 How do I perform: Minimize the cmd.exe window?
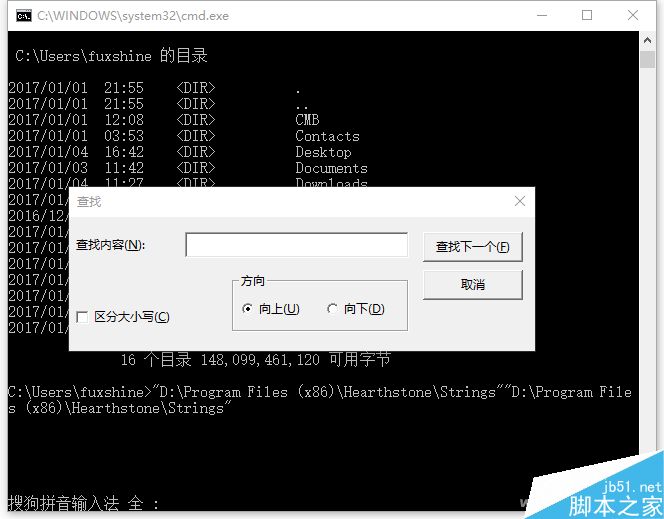542,15
